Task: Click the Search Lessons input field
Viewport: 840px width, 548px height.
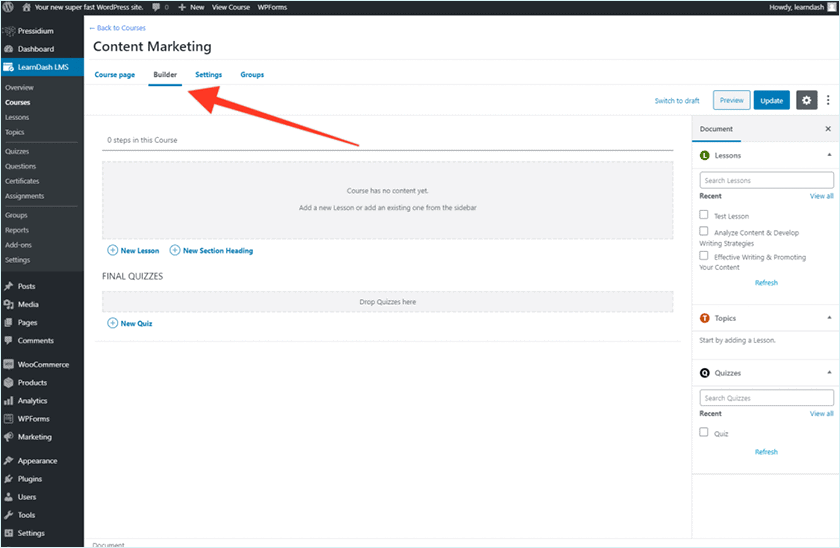Action: click(x=766, y=180)
